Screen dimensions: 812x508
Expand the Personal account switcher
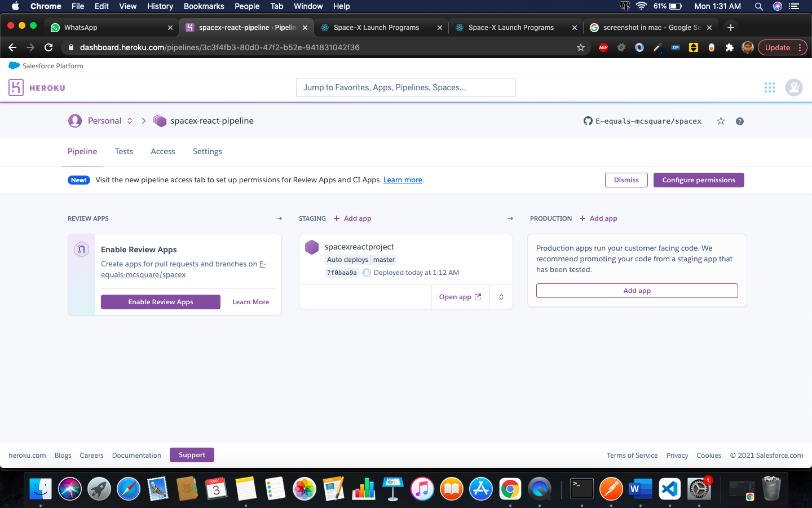[x=130, y=121]
